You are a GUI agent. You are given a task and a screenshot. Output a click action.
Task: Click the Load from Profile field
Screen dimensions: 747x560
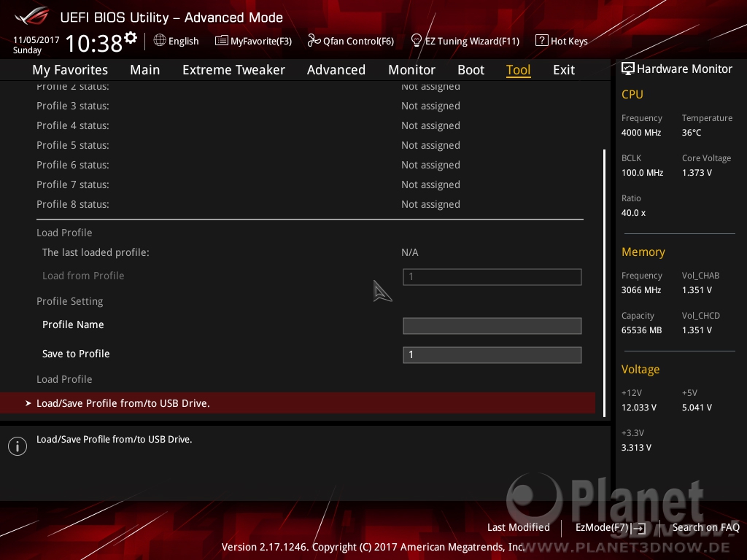[492, 276]
